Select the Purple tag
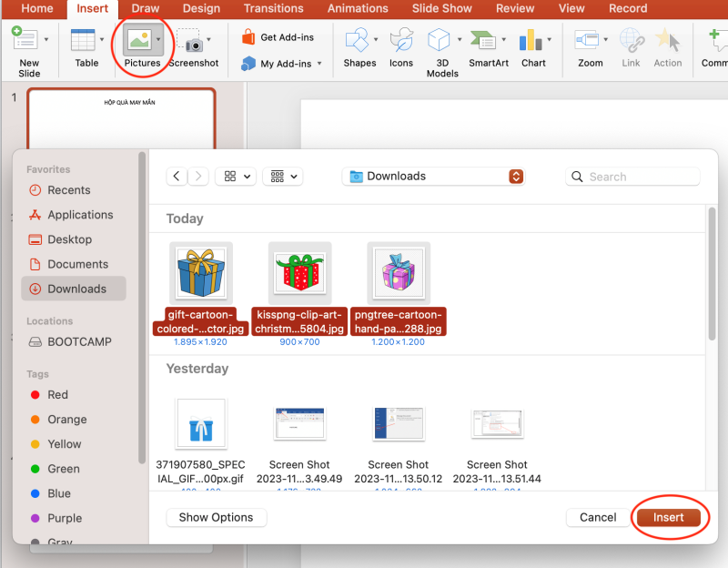Viewport: 728px width, 568px height. 74,518
